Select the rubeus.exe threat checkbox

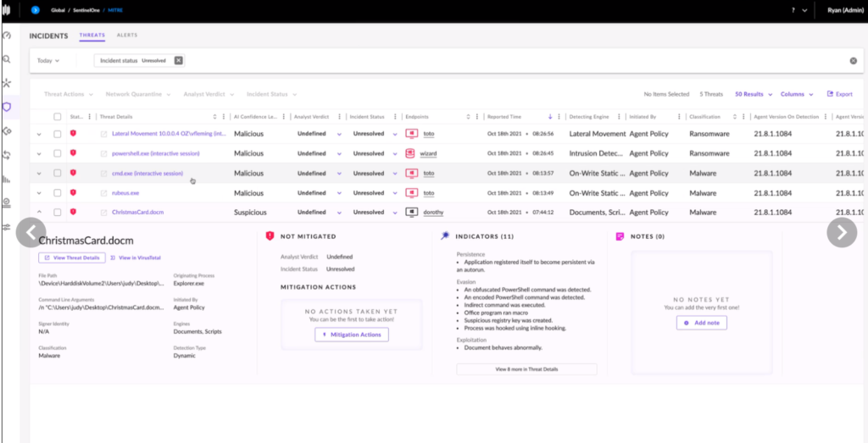[x=58, y=193]
